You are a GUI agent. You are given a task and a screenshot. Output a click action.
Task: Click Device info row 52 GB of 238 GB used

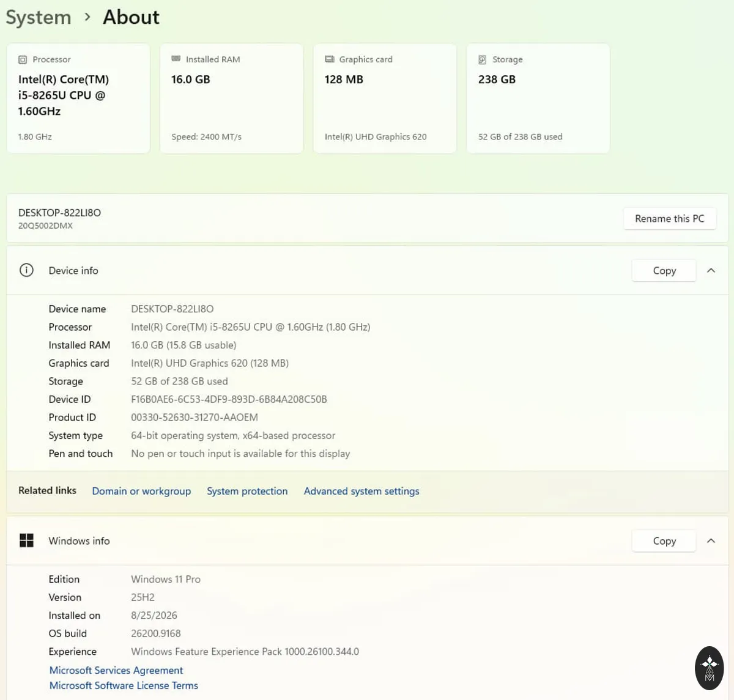click(179, 381)
